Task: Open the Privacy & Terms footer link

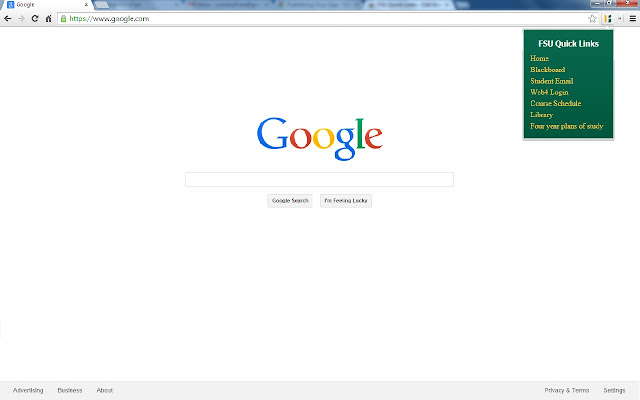Action: click(x=567, y=390)
